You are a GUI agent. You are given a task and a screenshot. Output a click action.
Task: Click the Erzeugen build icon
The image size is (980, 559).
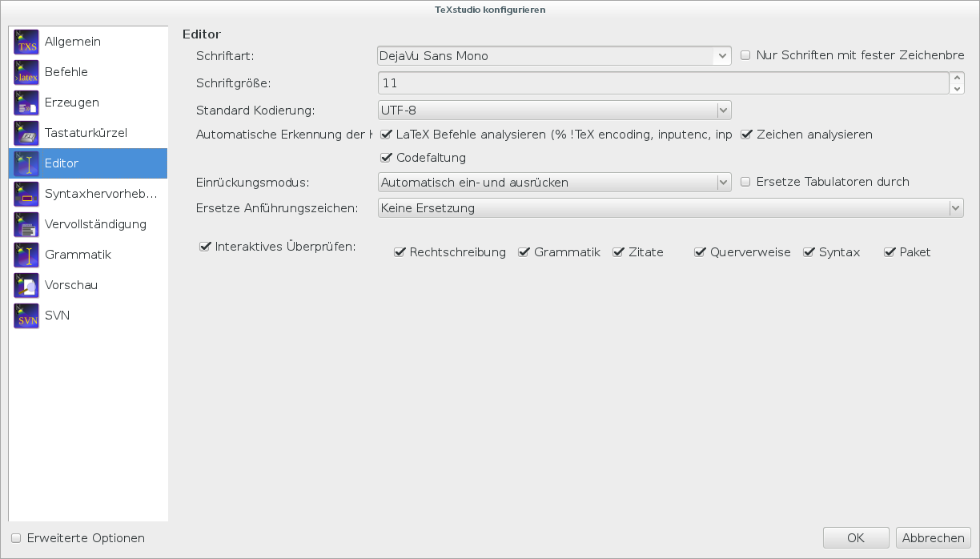coord(26,103)
